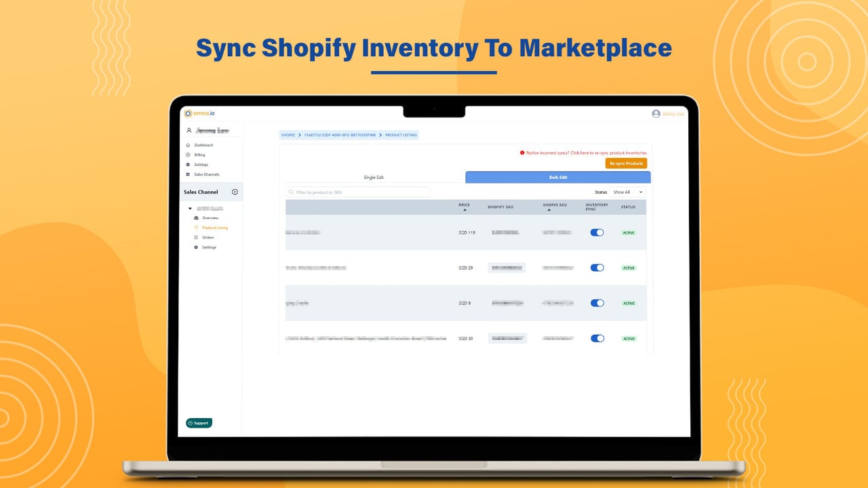The image size is (868, 488).
Task: Click the Sales Channels grid icon
Action: pyautogui.click(x=188, y=174)
